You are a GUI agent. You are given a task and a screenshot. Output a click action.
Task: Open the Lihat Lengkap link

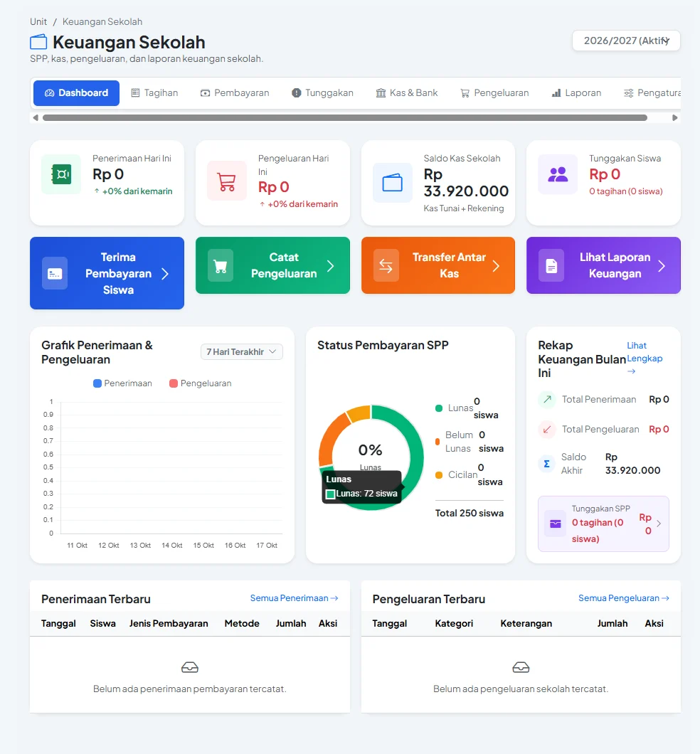645,359
